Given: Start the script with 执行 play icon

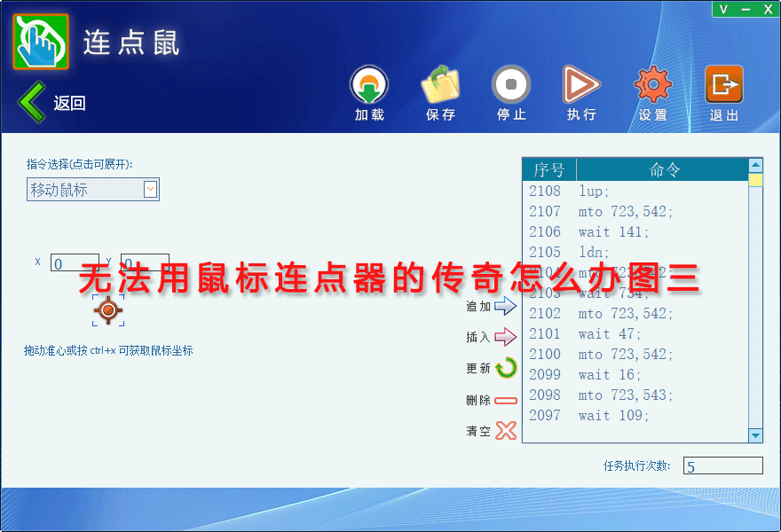Looking at the screenshot, I should click(581, 84).
